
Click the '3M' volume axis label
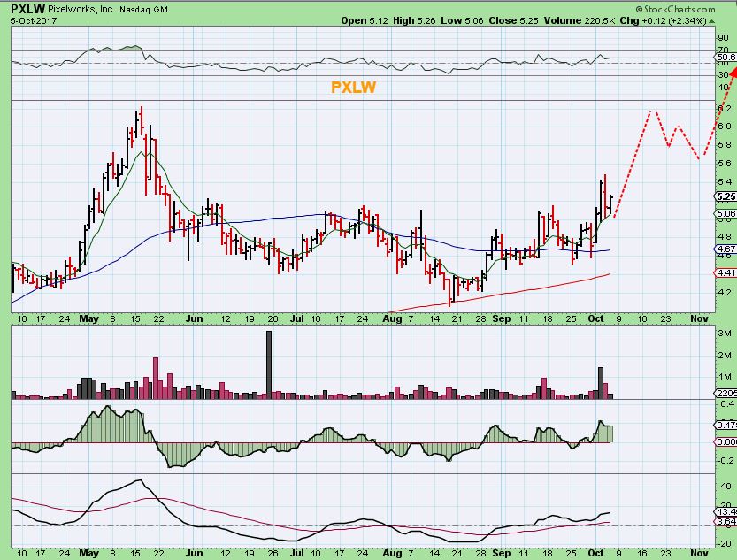(725, 334)
